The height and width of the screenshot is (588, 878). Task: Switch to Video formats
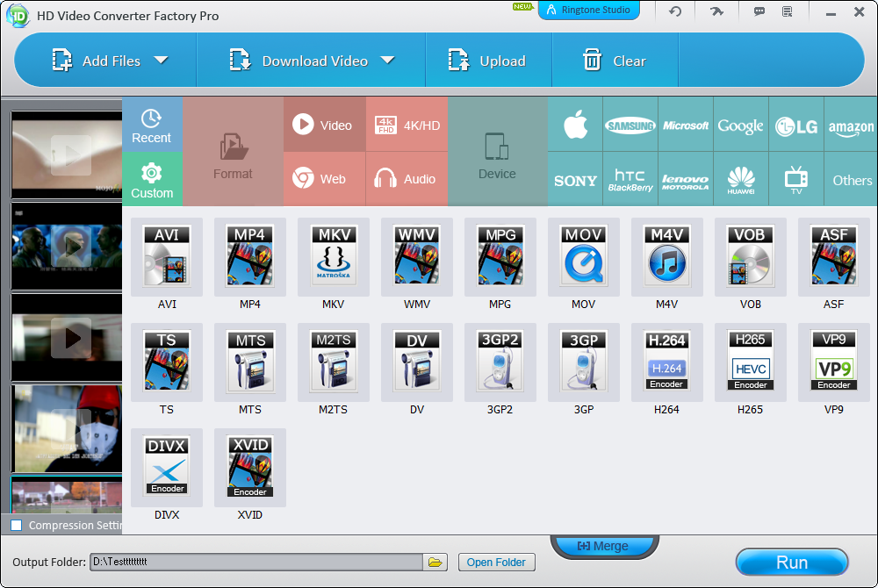coord(325,125)
